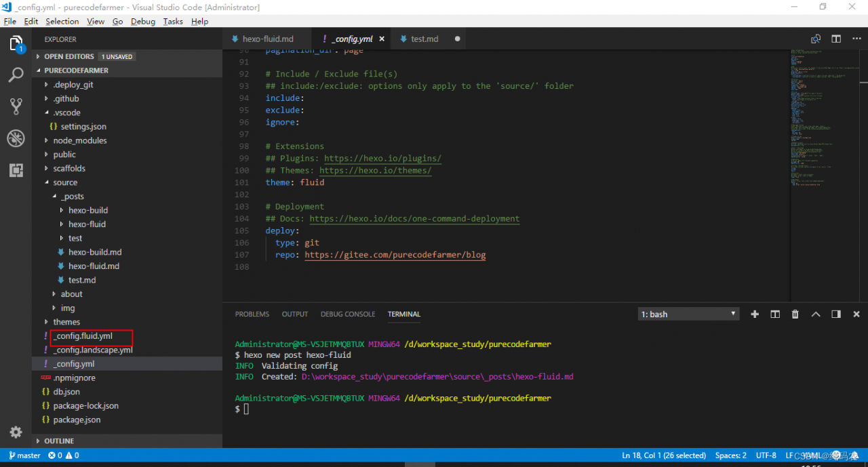The height and width of the screenshot is (467, 868).
Task: Collapse the .vscode folder
Action: pos(66,113)
